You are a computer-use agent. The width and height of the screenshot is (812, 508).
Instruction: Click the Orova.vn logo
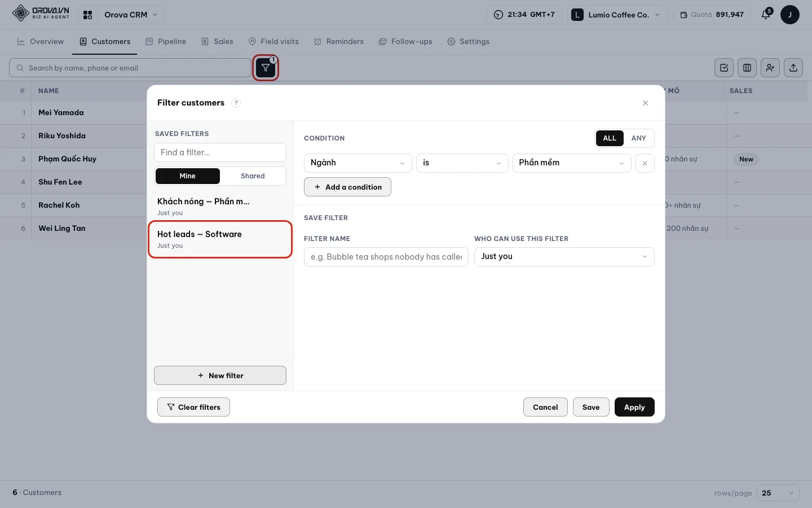point(41,13)
